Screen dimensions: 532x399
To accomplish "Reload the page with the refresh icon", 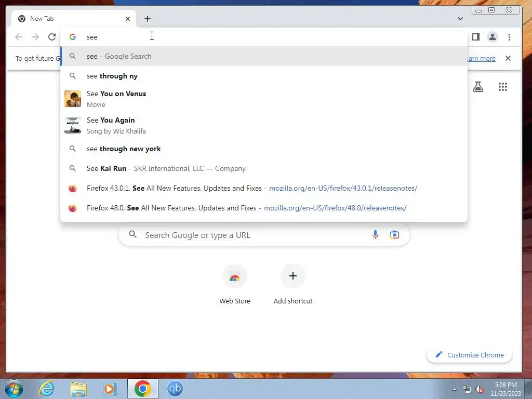I will coord(52,37).
